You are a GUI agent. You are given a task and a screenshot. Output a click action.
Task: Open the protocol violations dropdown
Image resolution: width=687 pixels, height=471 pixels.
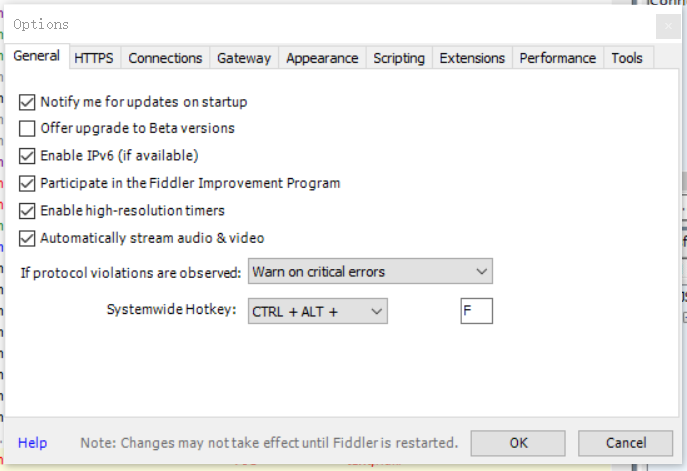[370, 271]
